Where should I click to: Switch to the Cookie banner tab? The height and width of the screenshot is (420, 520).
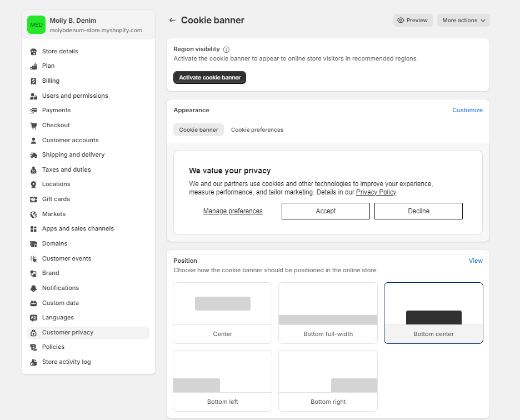coord(199,129)
